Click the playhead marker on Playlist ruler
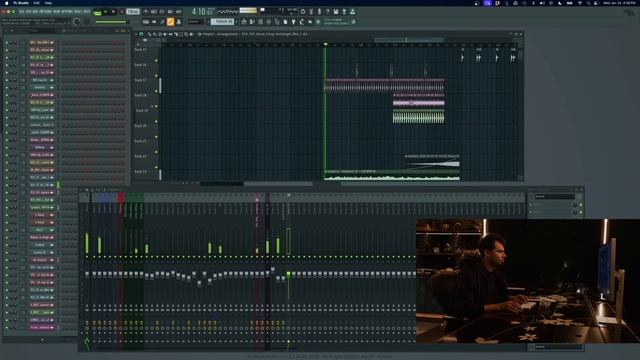 point(325,44)
